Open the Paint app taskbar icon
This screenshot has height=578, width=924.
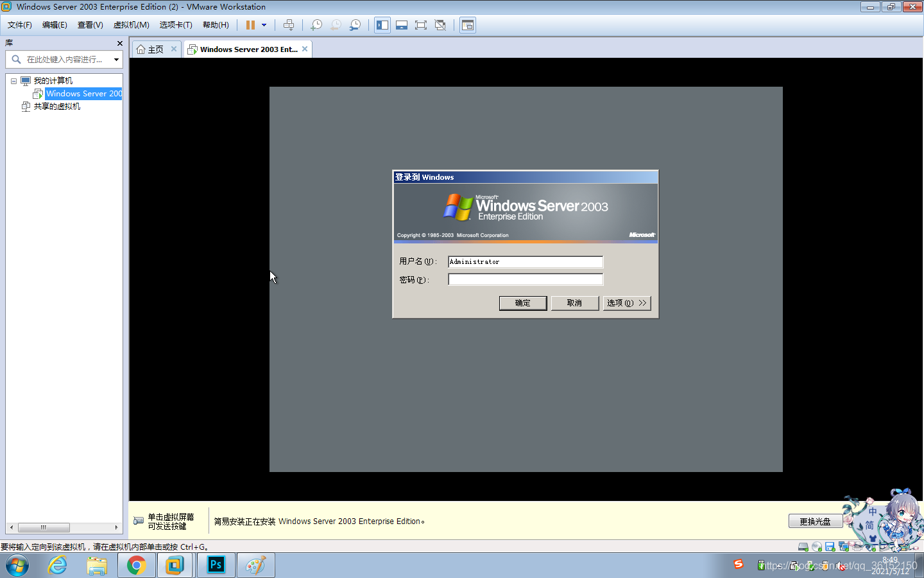click(255, 566)
